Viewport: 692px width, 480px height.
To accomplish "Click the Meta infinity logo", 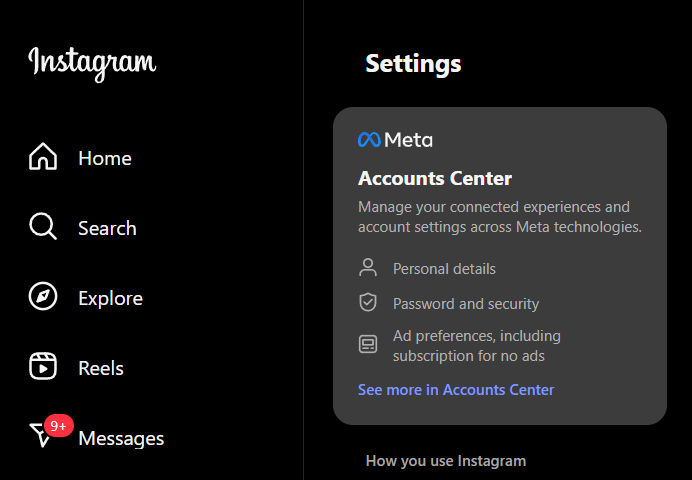I will [x=369, y=140].
